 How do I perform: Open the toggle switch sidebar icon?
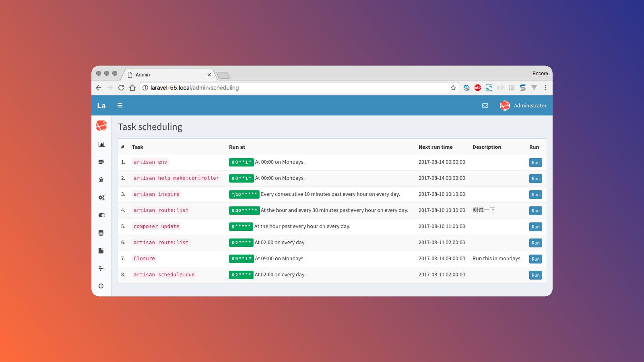click(x=101, y=215)
